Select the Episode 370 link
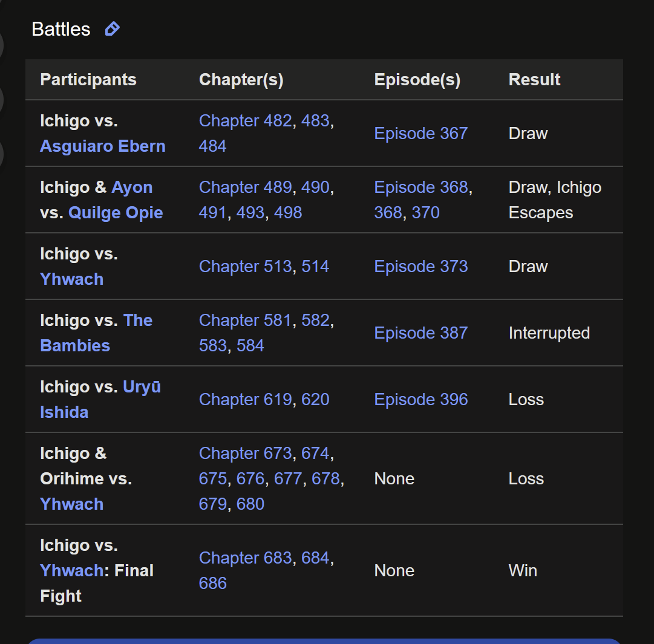The image size is (654, 644). pyautogui.click(x=425, y=213)
